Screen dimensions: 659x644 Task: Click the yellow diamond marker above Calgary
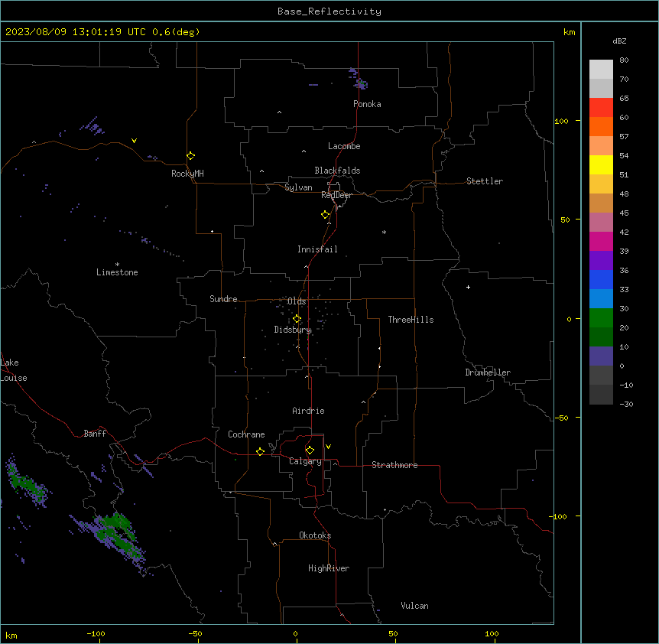point(310,450)
